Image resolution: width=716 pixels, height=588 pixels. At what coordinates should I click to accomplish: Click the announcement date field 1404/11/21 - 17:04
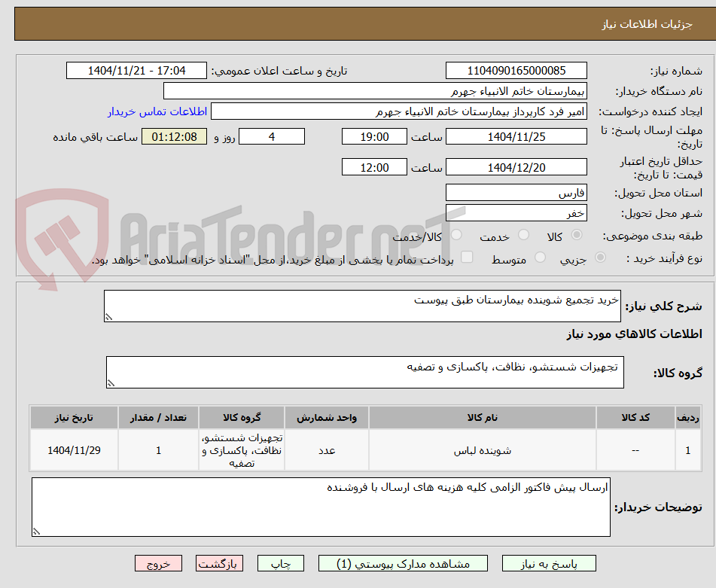click(136, 71)
